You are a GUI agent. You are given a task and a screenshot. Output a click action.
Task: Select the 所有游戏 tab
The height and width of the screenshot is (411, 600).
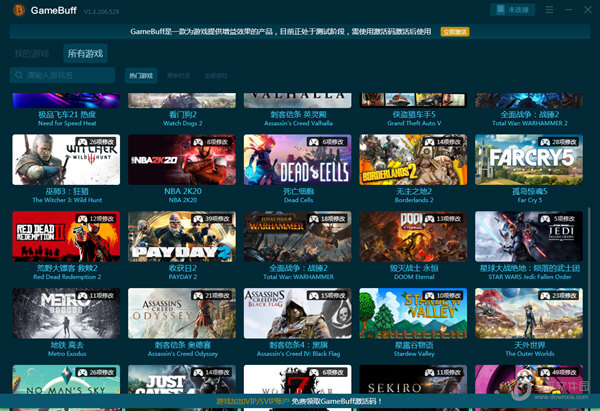tap(85, 54)
